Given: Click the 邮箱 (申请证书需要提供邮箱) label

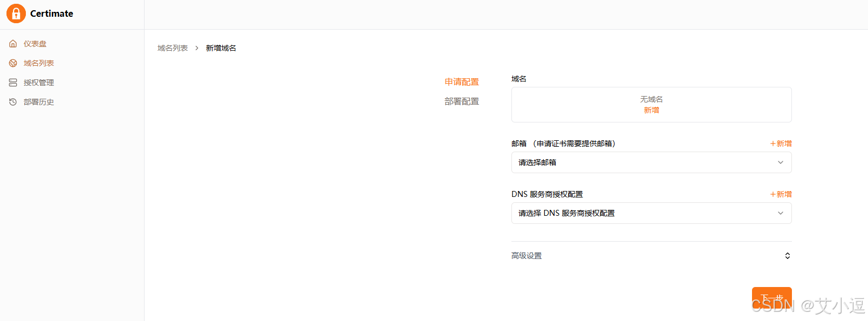Looking at the screenshot, I should [564, 144].
